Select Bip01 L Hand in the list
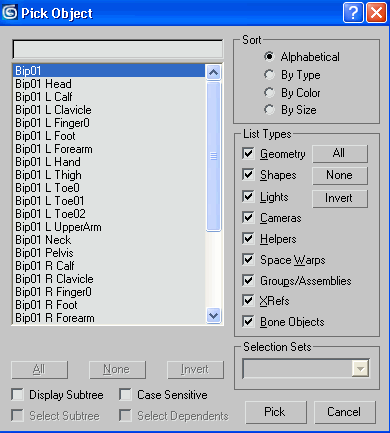The image size is (390, 433). click(109, 162)
